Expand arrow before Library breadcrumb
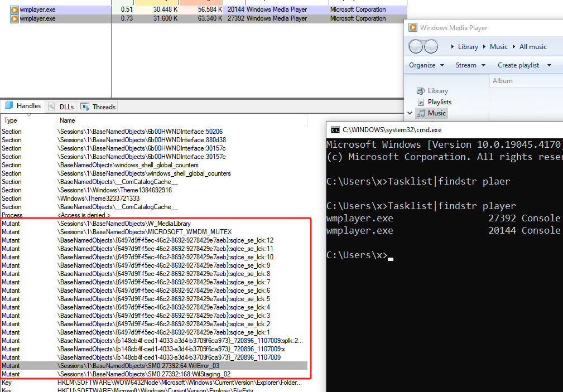Viewport: 563px width, 392px height. [x=452, y=47]
